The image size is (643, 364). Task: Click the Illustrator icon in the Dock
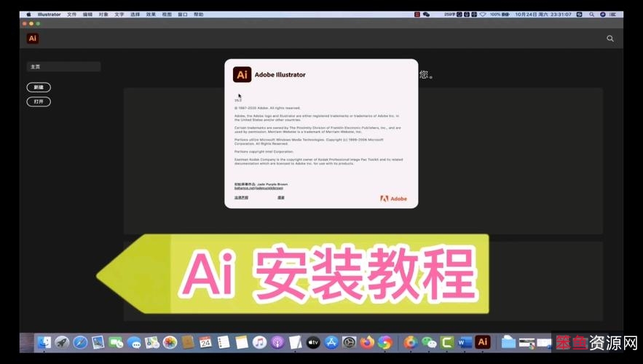click(483, 342)
